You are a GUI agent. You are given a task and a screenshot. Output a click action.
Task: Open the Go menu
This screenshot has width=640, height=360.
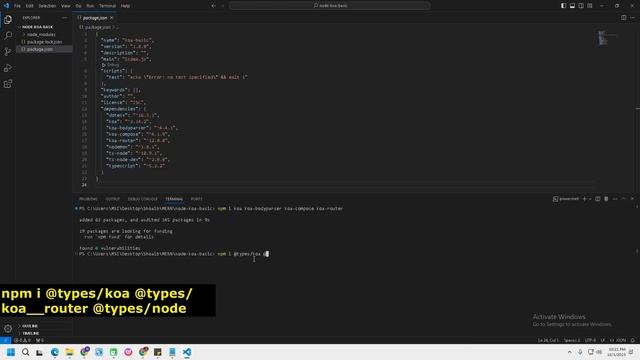78,6
